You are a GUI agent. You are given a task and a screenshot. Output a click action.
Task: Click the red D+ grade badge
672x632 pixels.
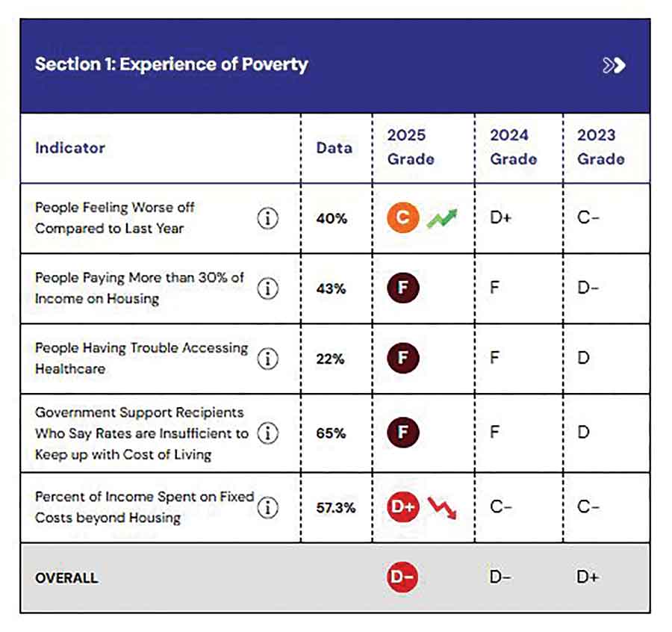pyautogui.click(x=403, y=507)
